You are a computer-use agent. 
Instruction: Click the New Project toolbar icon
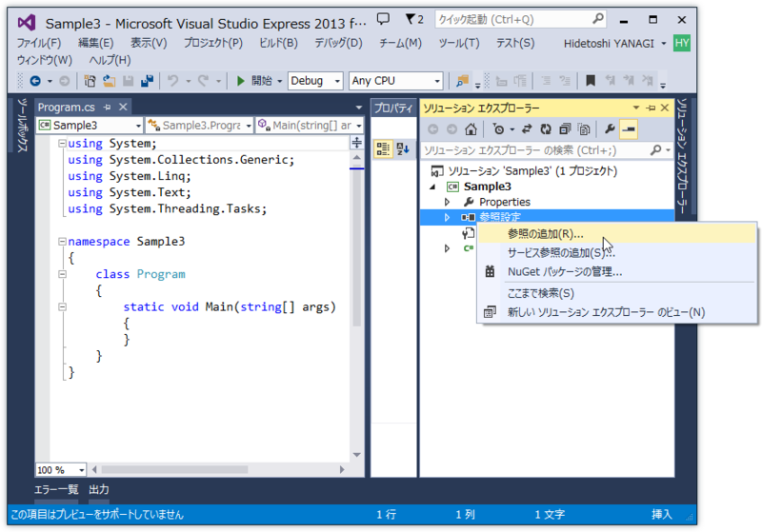90,81
